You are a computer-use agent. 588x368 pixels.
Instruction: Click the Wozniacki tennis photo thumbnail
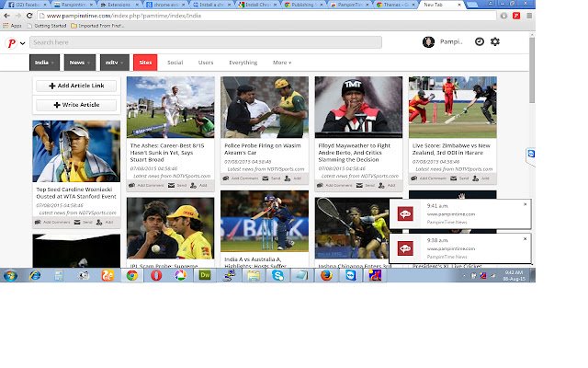tap(76, 151)
